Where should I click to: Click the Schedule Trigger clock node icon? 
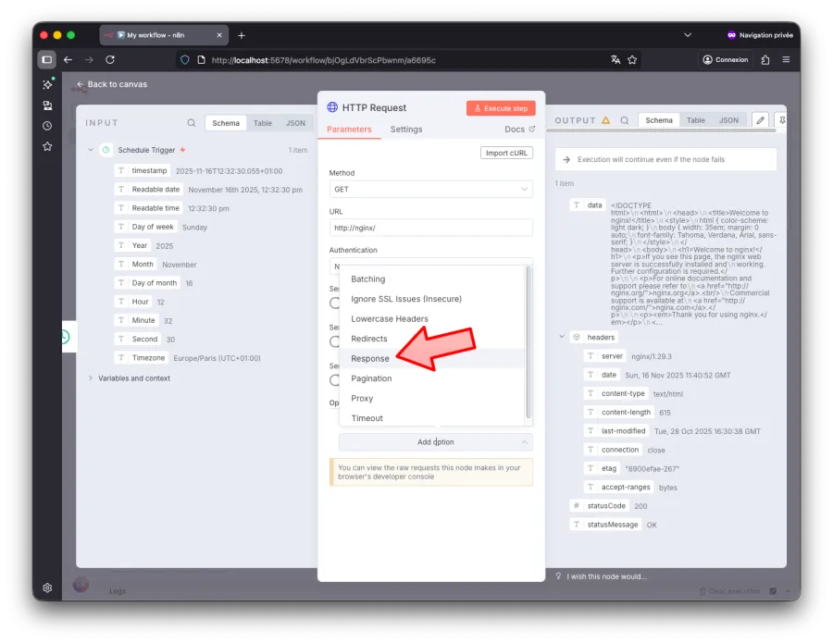click(104, 149)
